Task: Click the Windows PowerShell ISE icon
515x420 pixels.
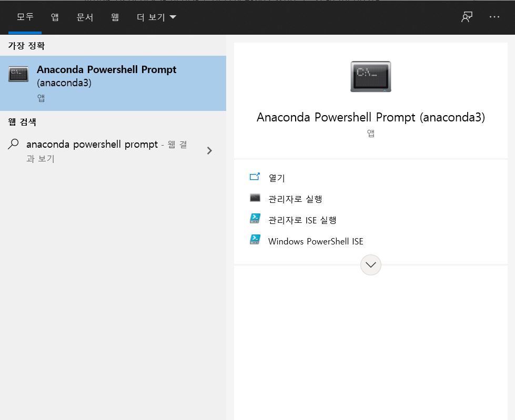Action: [255, 240]
